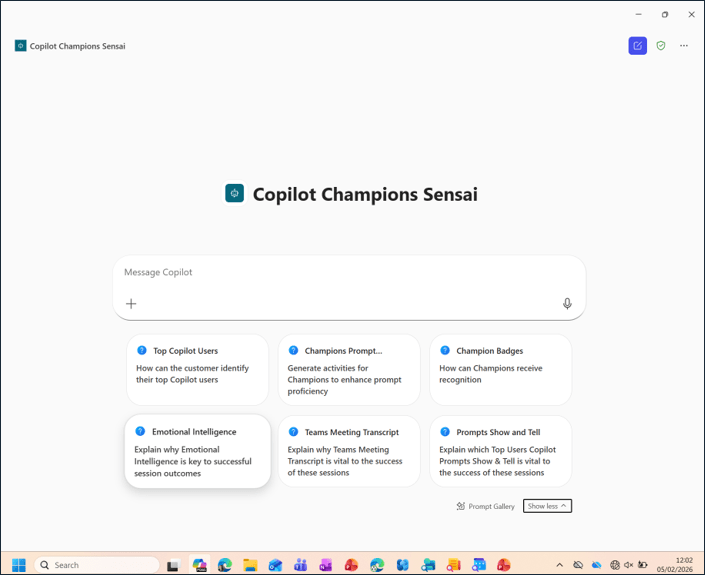Select the Teams Meeting Transcript prompt card
The width and height of the screenshot is (705, 575).
(349, 451)
